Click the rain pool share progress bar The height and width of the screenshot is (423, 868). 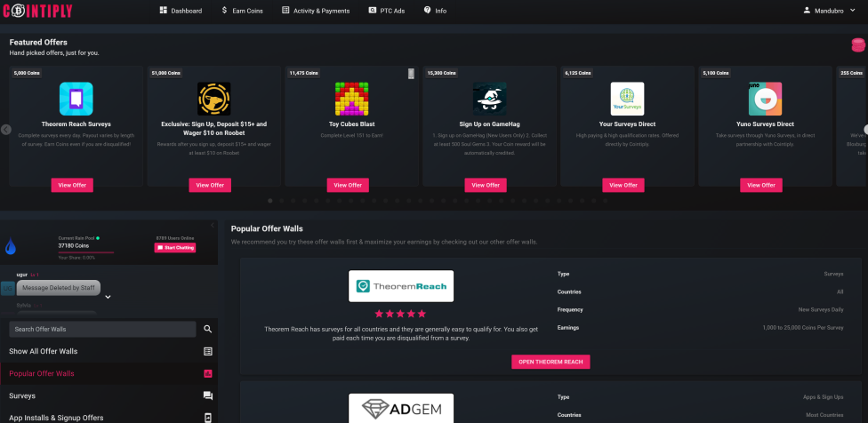point(85,252)
